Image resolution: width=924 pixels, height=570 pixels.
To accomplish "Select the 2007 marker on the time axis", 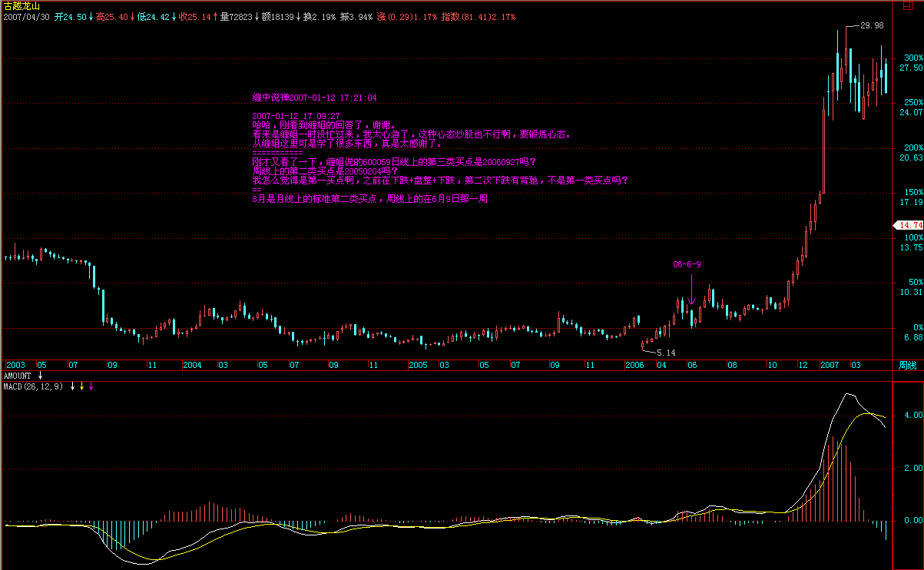I will (830, 365).
